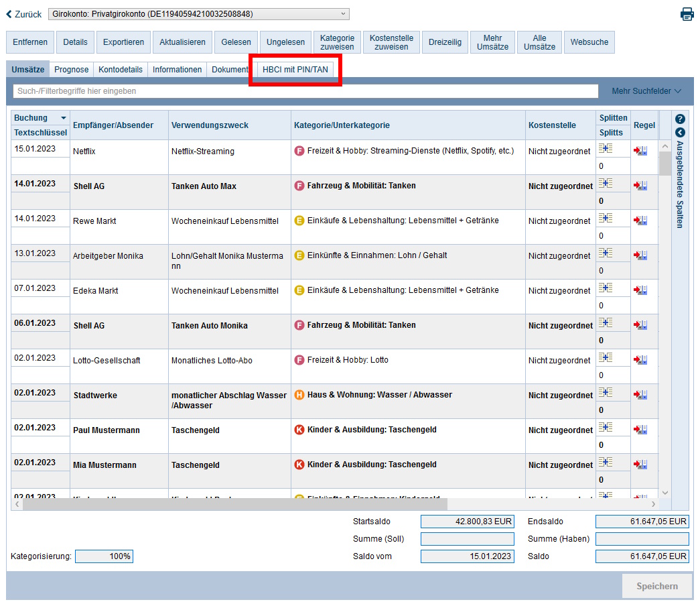
Task: Open HBCI mit PIN/TAN tab
Action: click(x=295, y=70)
